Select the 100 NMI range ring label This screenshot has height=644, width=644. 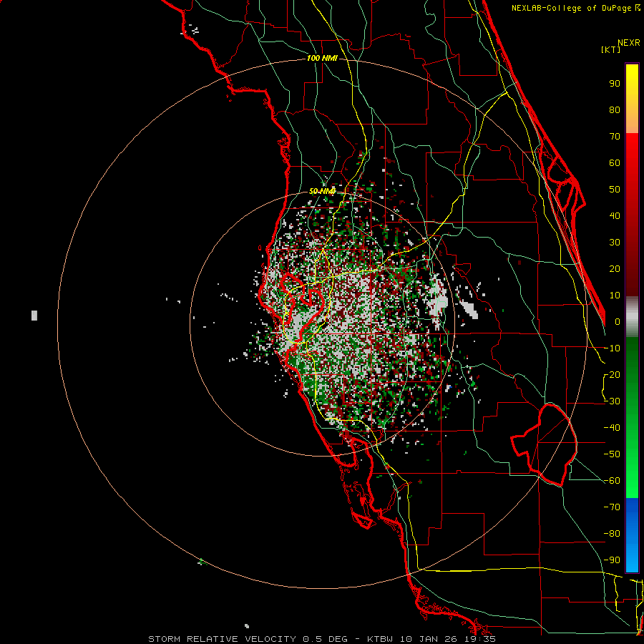(322, 59)
